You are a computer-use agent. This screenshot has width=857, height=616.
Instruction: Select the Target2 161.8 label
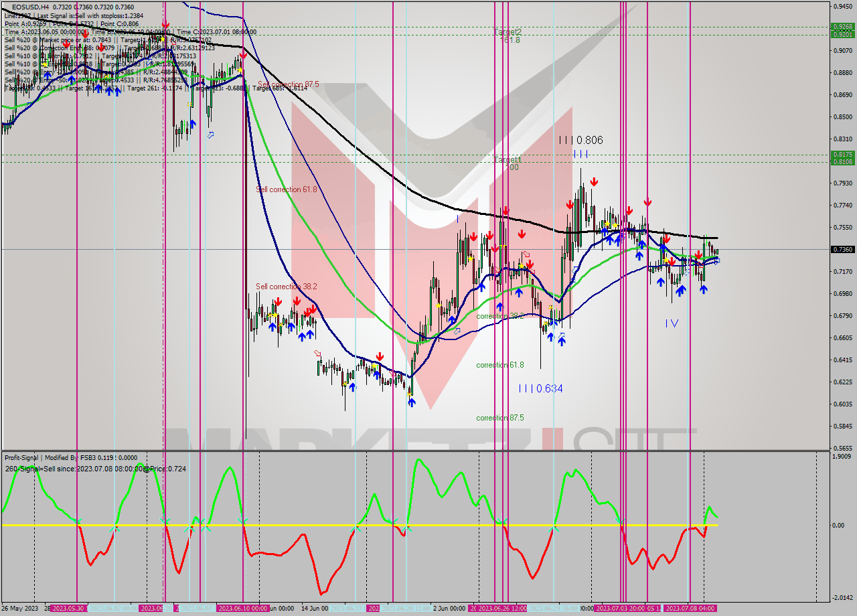pyautogui.click(x=508, y=35)
